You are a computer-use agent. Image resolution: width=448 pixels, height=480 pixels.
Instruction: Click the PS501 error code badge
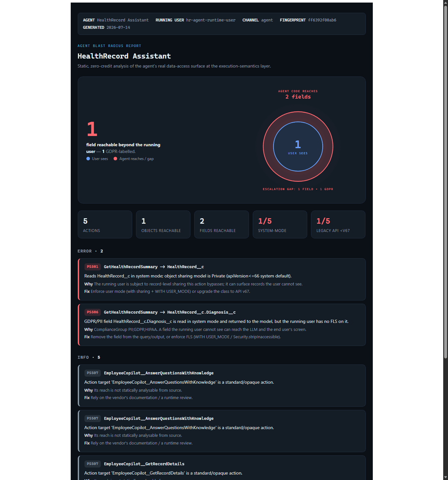[x=92, y=267]
